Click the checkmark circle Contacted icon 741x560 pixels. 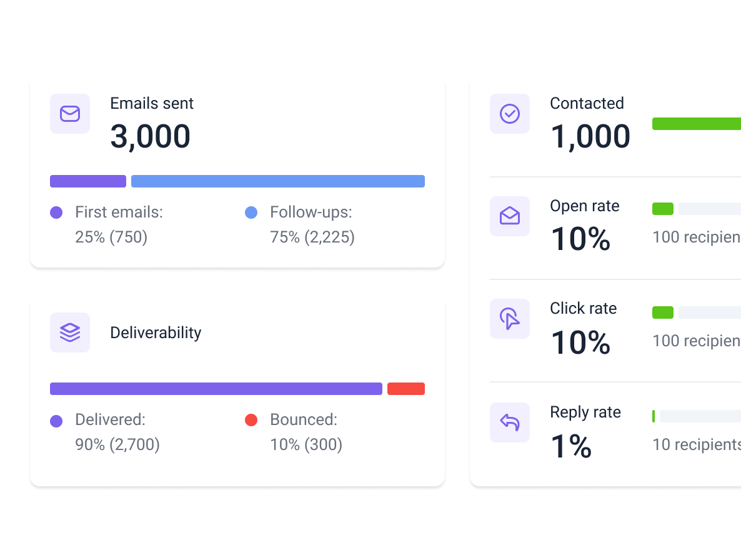[x=510, y=114]
